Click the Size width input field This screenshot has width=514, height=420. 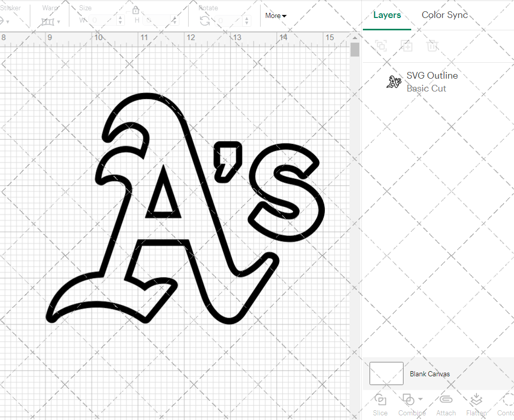pyautogui.click(x=103, y=21)
